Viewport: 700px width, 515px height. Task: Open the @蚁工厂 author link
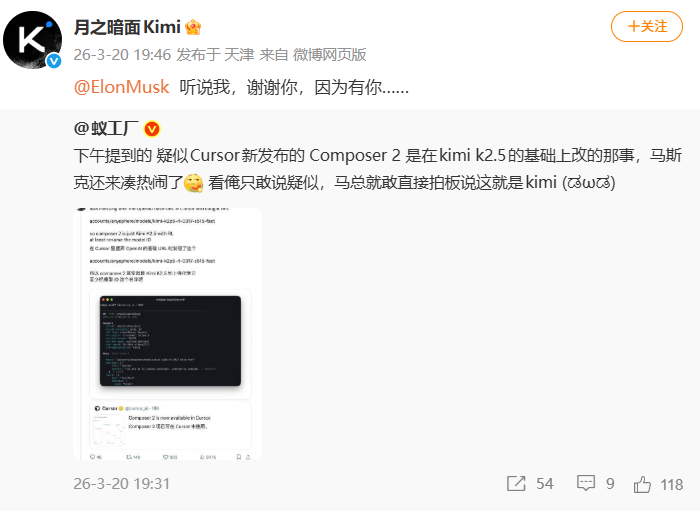coord(106,129)
